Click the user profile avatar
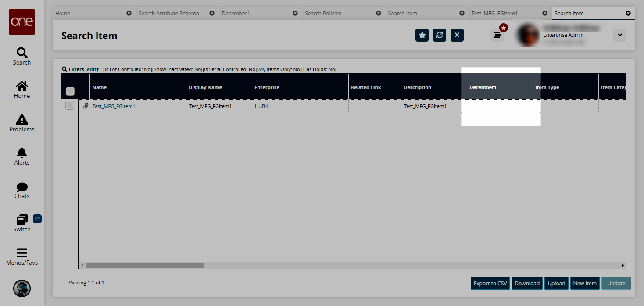This screenshot has width=644, height=306. (528, 35)
